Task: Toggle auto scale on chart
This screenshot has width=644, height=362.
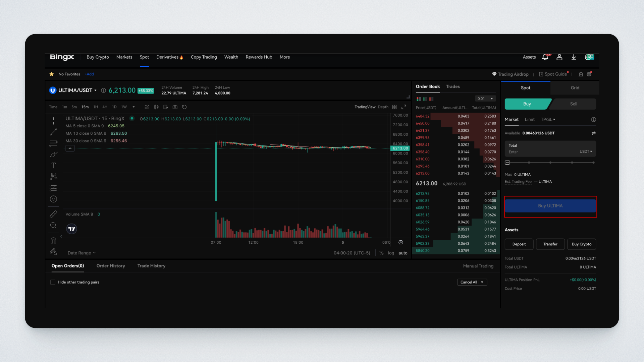Action: (x=403, y=253)
